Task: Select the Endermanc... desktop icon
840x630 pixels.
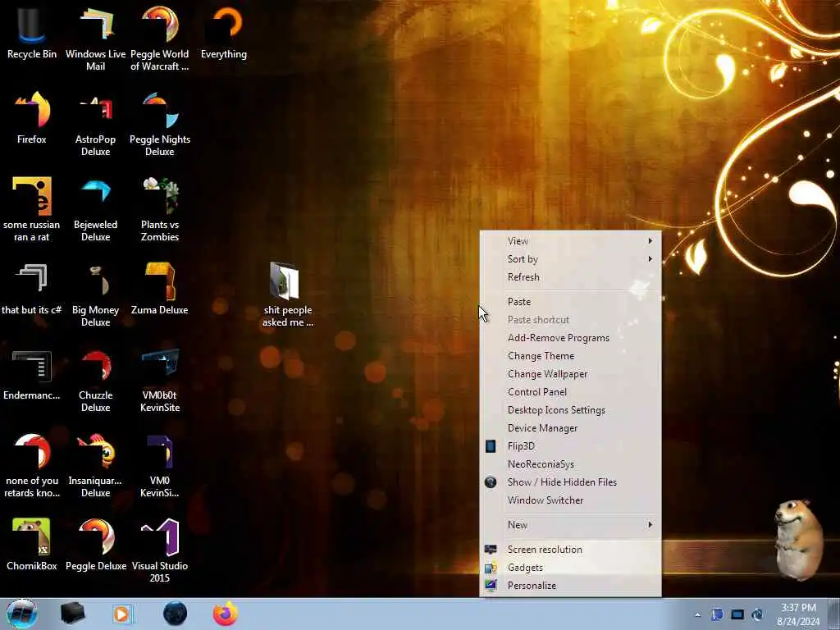Action: click(x=32, y=374)
